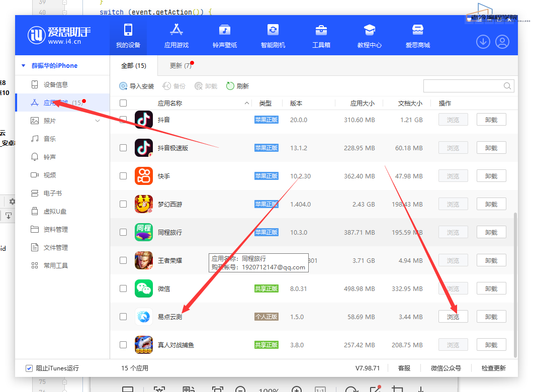Click 卸载 for 微信
Screen dimensions: 533x392
(491, 289)
